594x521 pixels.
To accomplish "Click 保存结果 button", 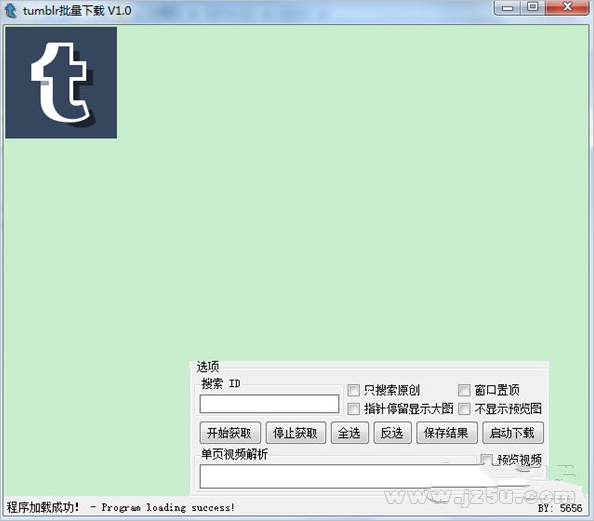I will click(447, 433).
